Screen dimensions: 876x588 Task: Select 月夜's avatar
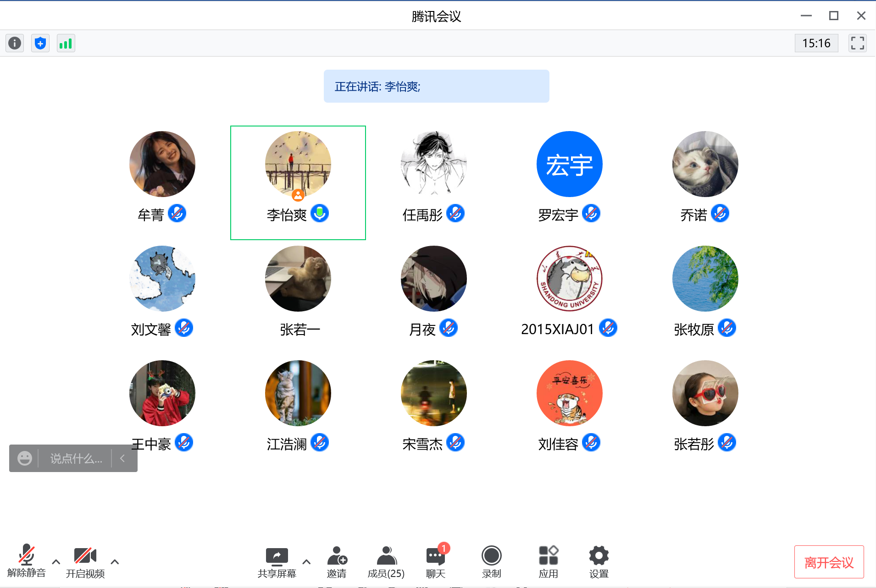pyautogui.click(x=434, y=279)
